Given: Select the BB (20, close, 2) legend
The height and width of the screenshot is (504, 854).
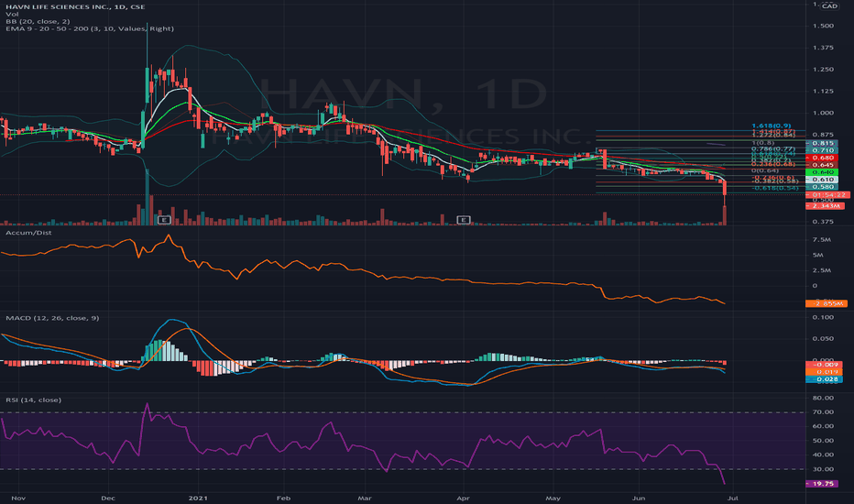Looking at the screenshot, I should (38, 21).
